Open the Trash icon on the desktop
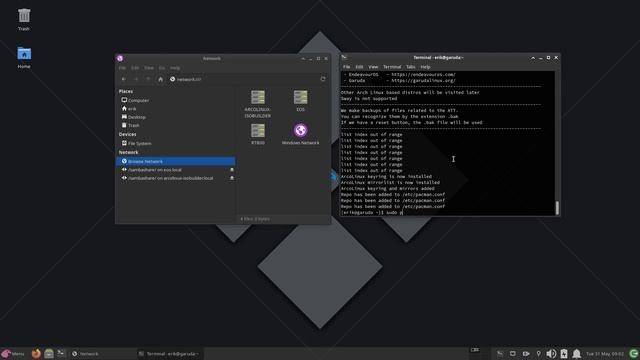 point(24,16)
